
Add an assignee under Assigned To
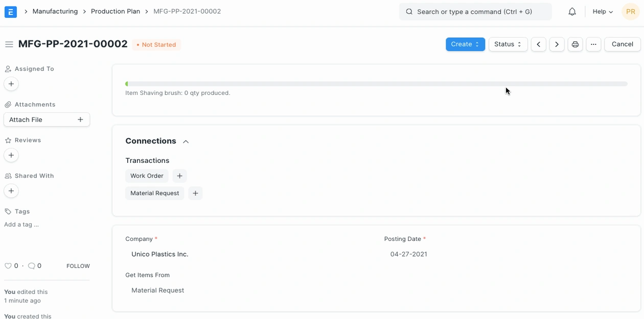[x=11, y=84]
